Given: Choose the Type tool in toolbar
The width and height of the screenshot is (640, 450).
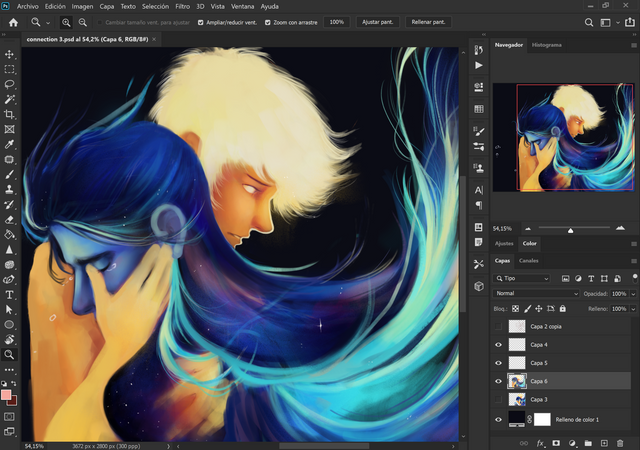Looking at the screenshot, I should click(x=9, y=295).
